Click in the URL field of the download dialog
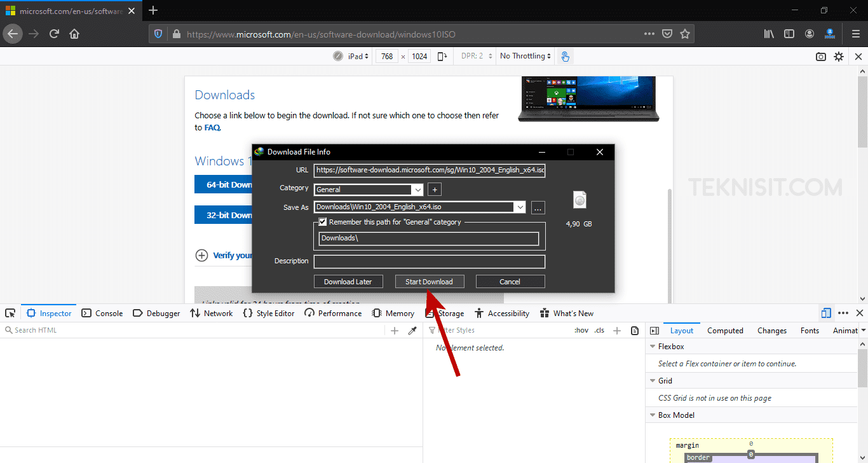868x463 pixels. click(x=430, y=170)
